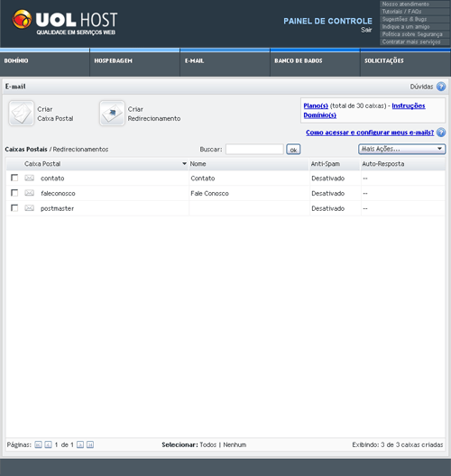Go to last page pagination icon

(90, 444)
